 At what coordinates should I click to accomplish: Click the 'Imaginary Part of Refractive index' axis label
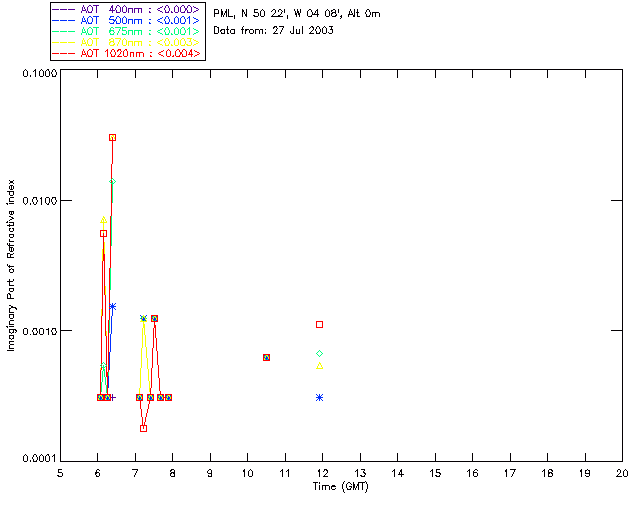[11, 265]
